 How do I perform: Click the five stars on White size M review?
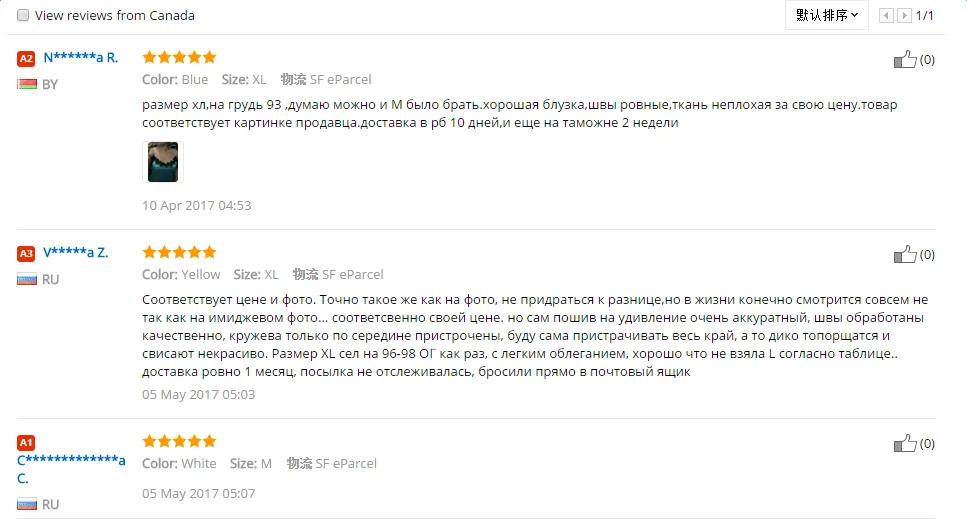179,441
